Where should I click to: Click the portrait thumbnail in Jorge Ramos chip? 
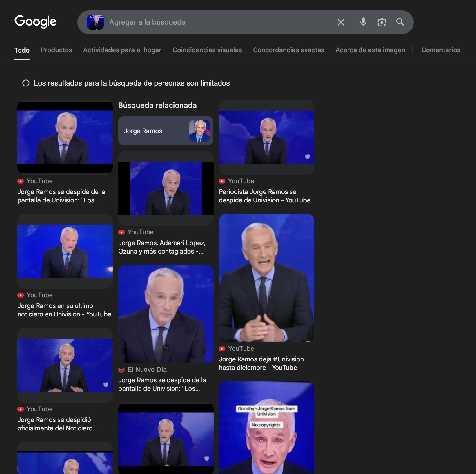tap(199, 131)
